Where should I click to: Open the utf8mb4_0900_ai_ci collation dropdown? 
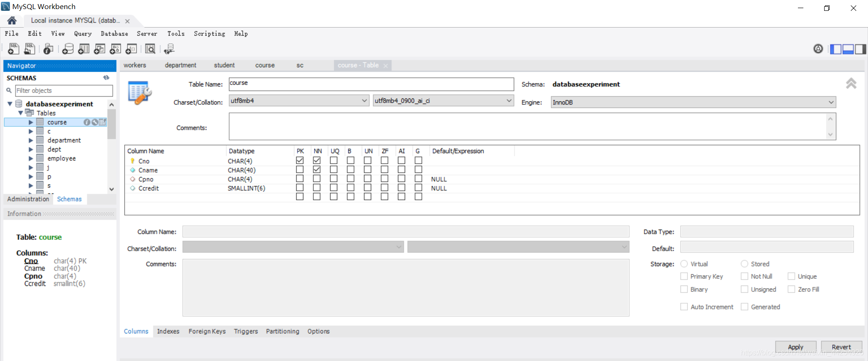443,101
